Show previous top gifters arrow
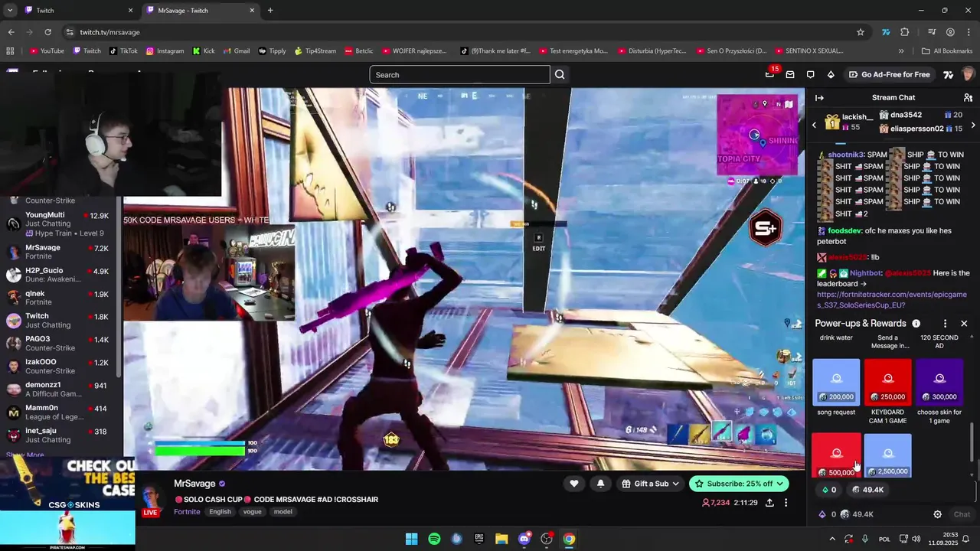980x551 pixels. [x=815, y=124]
